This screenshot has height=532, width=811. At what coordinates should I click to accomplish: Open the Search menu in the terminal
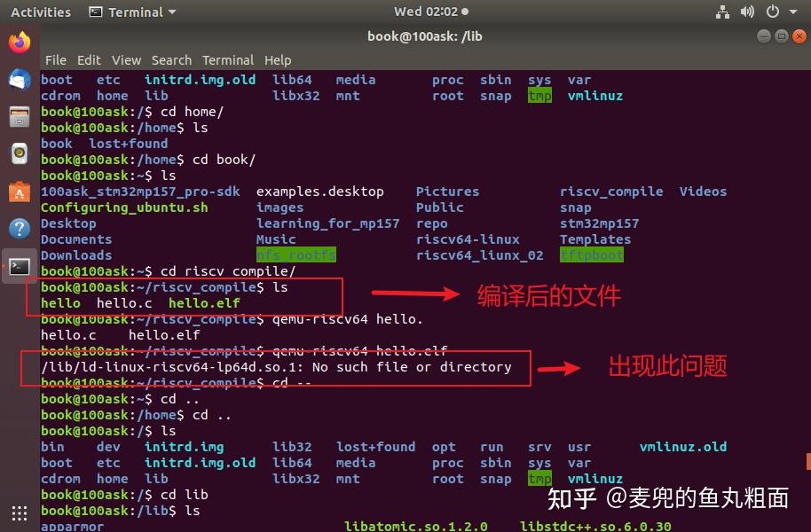coord(171,60)
